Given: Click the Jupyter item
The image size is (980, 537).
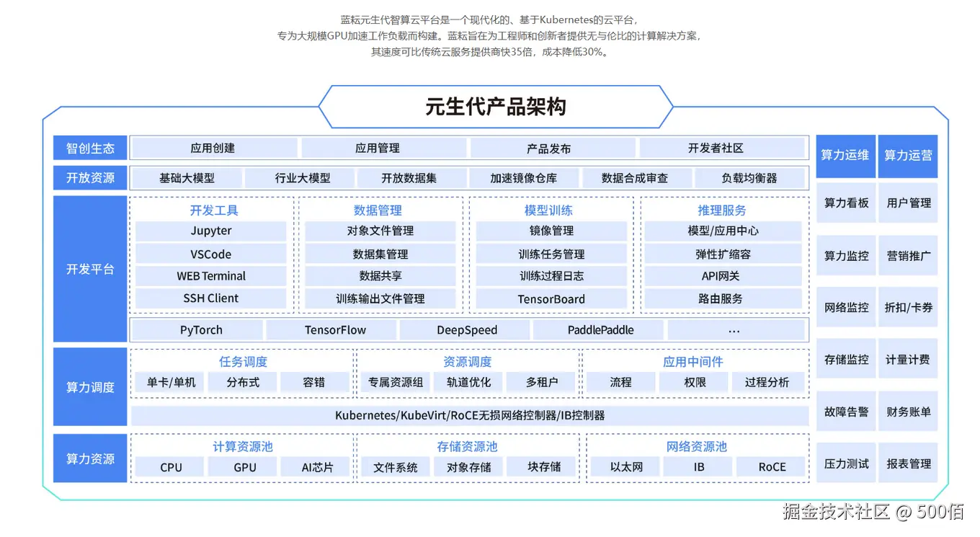Looking at the screenshot, I should [211, 231].
